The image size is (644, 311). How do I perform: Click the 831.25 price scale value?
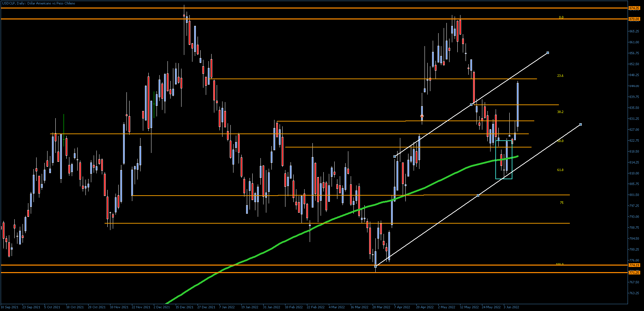634,119
